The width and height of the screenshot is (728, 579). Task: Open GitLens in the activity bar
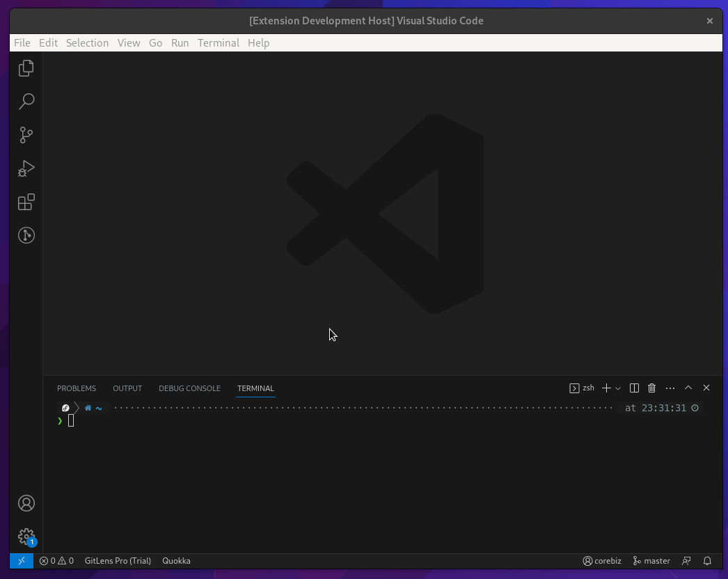pyautogui.click(x=26, y=235)
